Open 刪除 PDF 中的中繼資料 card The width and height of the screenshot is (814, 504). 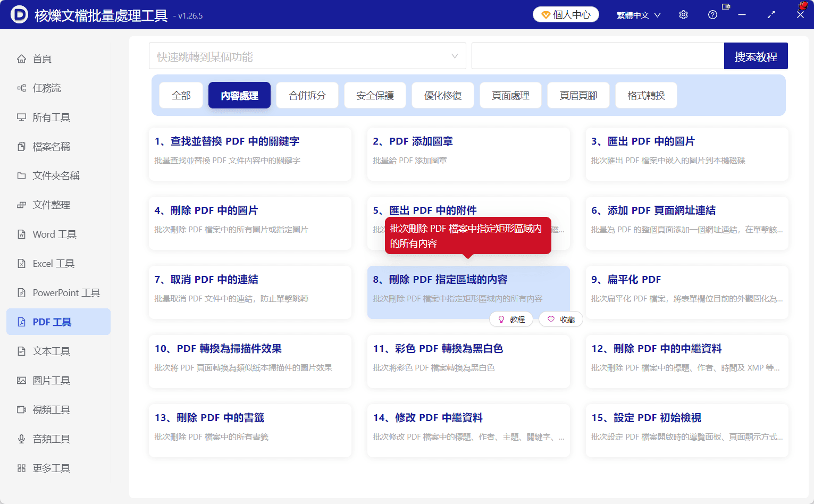click(x=687, y=362)
